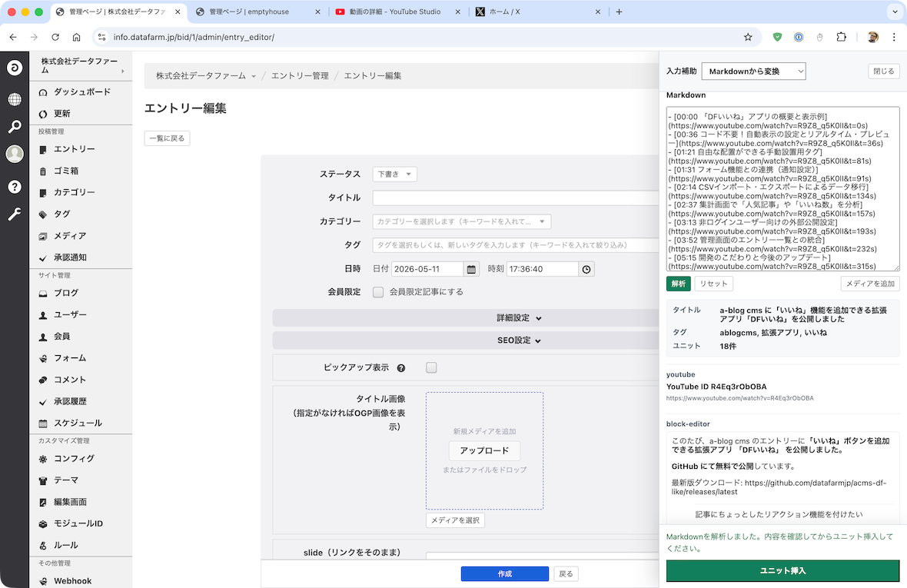Open the calendar date picker icon
Viewport: 907px width, 588px height.
pyautogui.click(x=471, y=269)
